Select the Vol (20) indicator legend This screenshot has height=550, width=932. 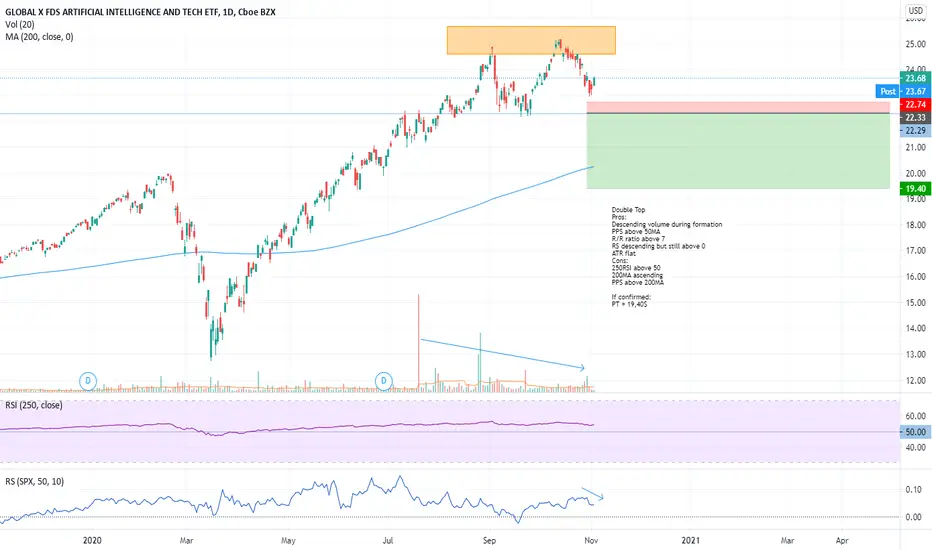coord(20,24)
